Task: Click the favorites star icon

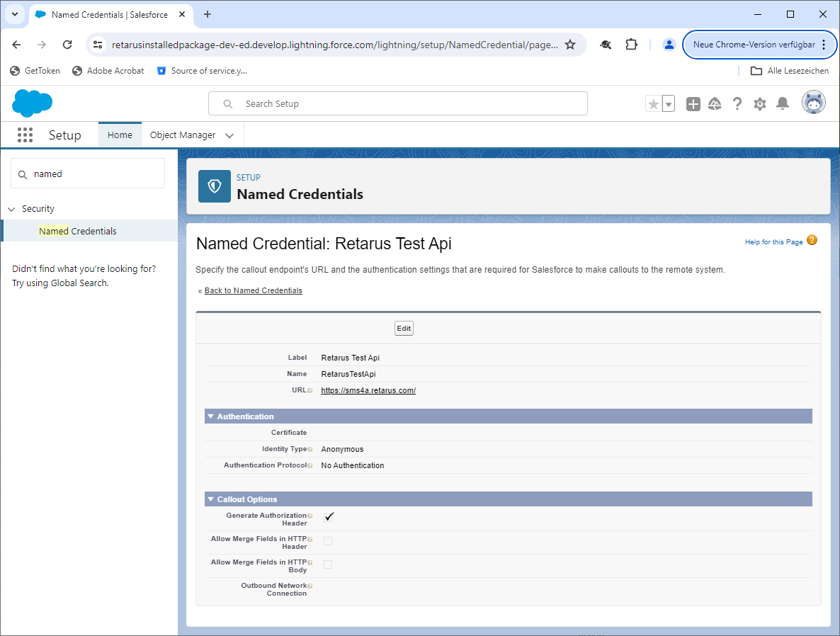Action: (x=653, y=104)
